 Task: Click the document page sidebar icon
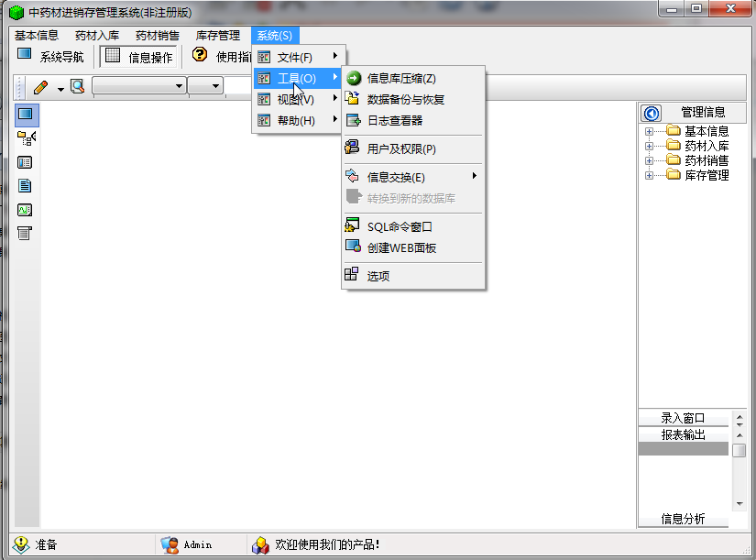coord(25,186)
